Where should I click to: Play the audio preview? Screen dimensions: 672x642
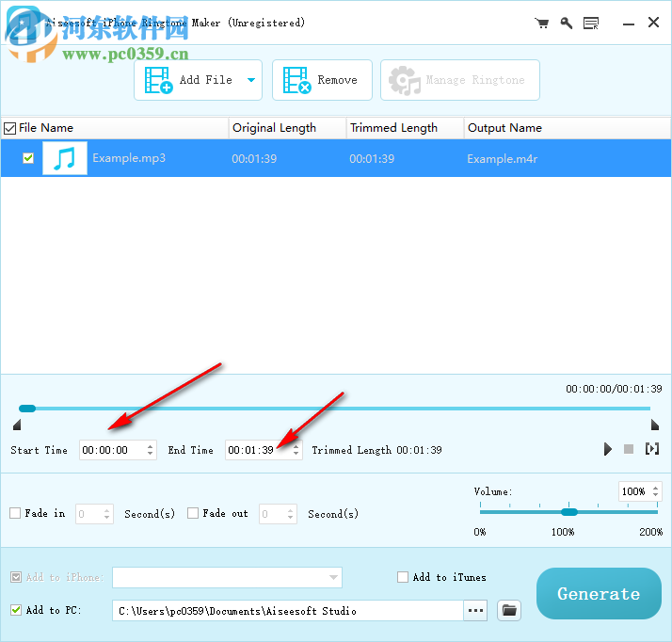(607, 449)
